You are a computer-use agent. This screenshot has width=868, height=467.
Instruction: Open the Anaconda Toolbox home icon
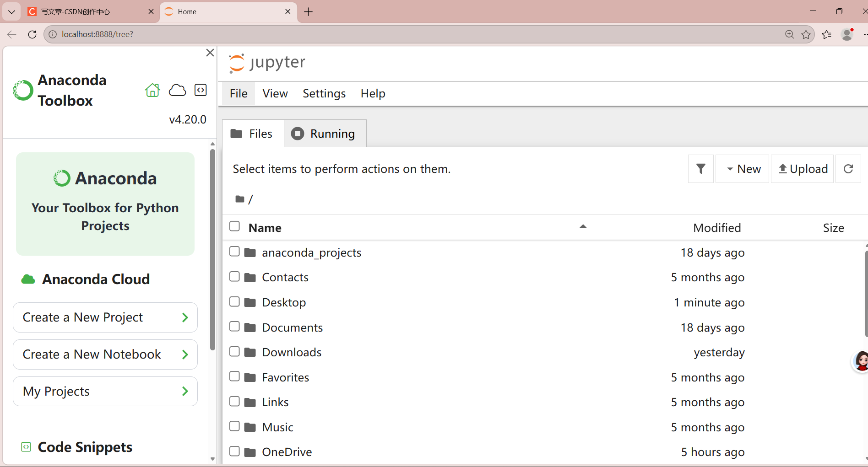tap(152, 90)
